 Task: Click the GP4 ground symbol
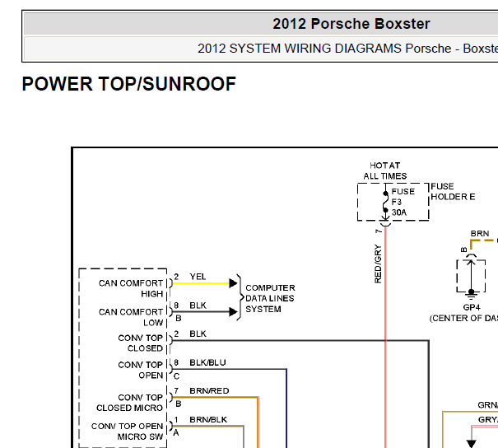tap(472, 295)
